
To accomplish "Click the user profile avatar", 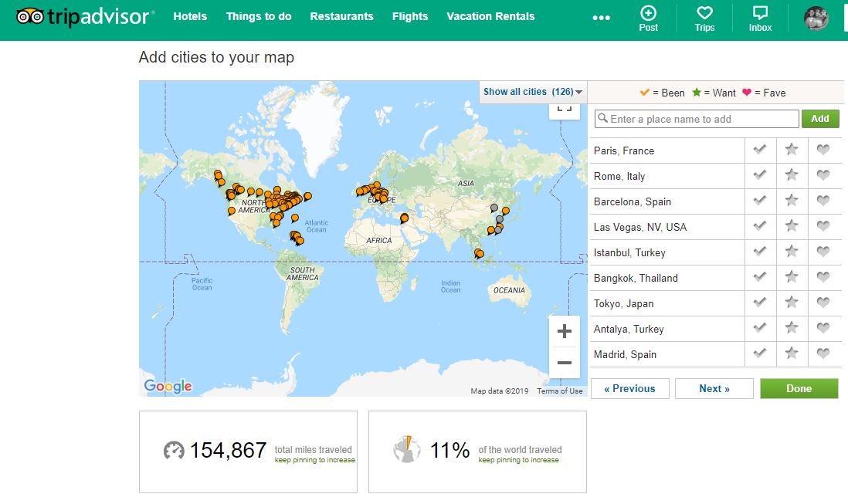I will (x=816, y=18).
